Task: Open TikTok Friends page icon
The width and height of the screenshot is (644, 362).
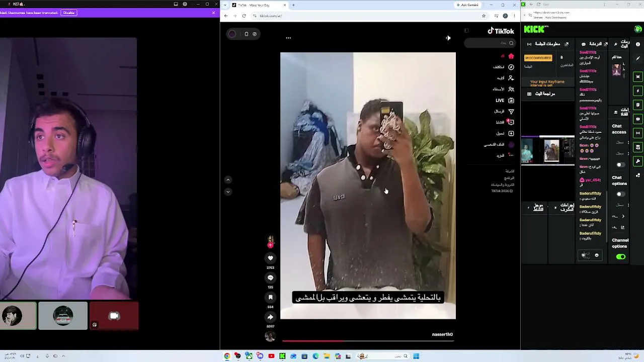Action: (x=511, y=89)
